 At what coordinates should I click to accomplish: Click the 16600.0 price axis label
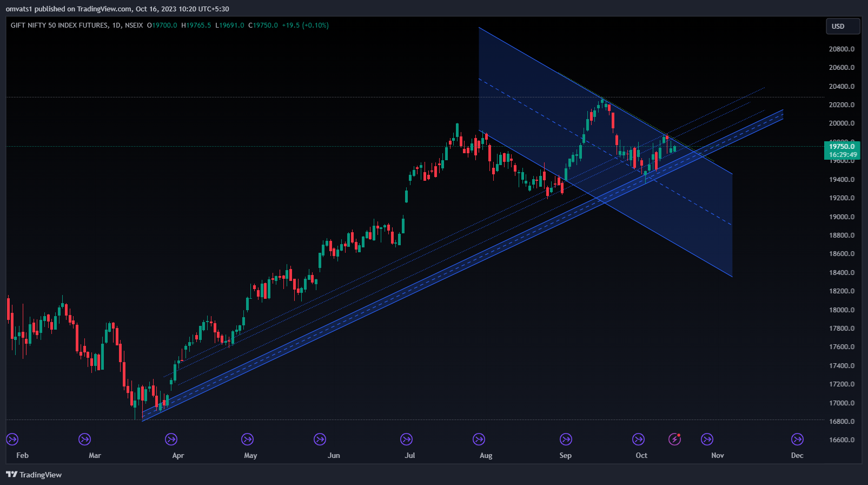(842, 440)
